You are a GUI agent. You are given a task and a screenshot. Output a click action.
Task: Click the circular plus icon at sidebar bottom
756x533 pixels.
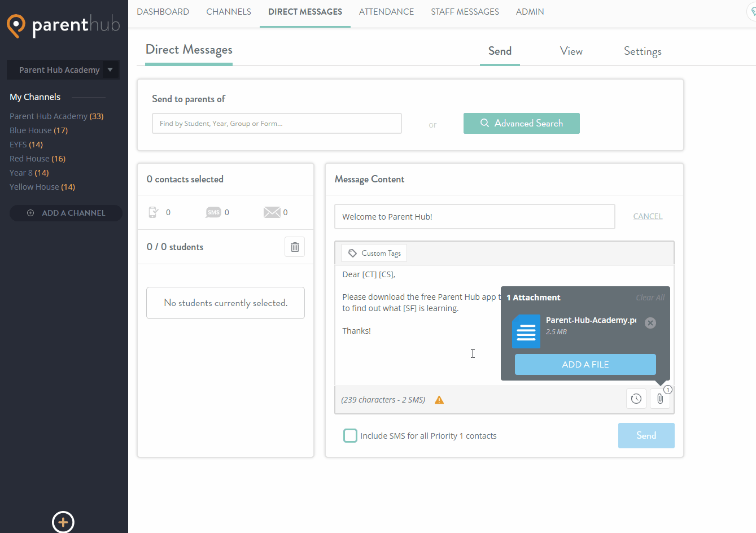[x=63, y=522]
